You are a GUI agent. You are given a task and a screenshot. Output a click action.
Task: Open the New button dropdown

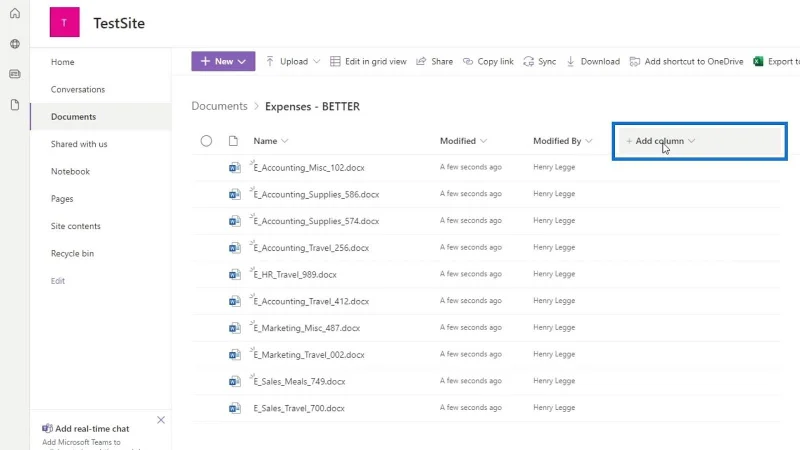coord(223,61)
